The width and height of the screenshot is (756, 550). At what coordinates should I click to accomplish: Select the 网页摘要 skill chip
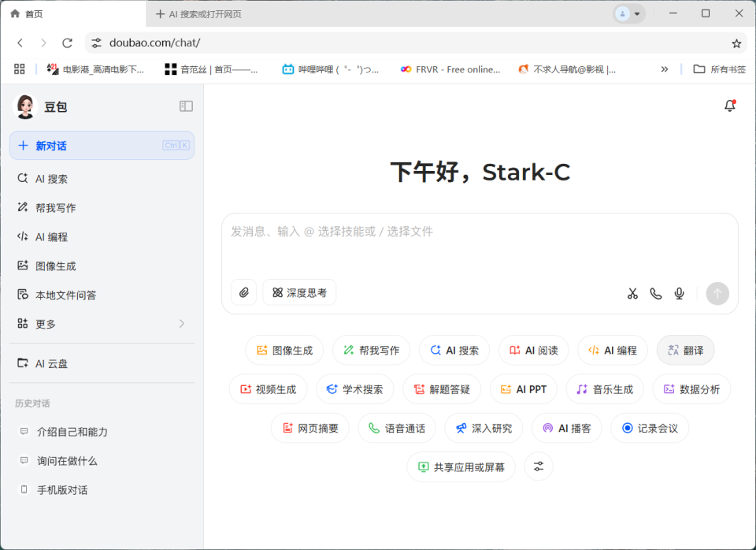point(310,428)
